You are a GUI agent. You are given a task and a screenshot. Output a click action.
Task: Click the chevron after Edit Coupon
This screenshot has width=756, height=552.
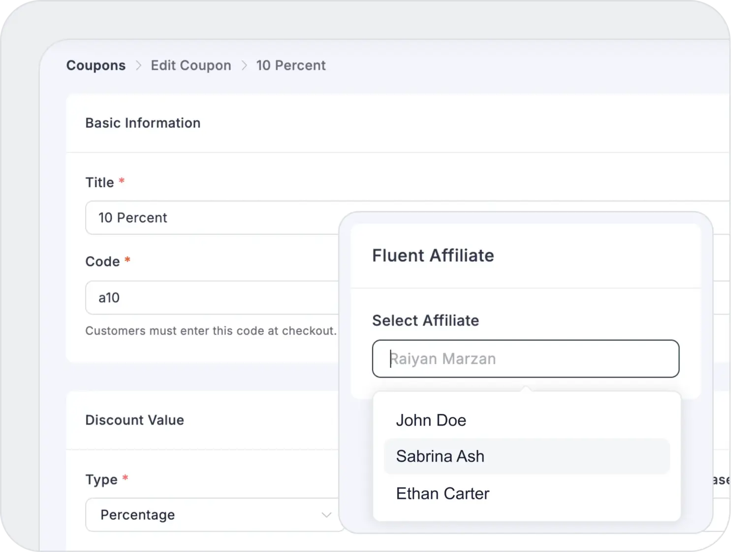[x=244, y=65]
